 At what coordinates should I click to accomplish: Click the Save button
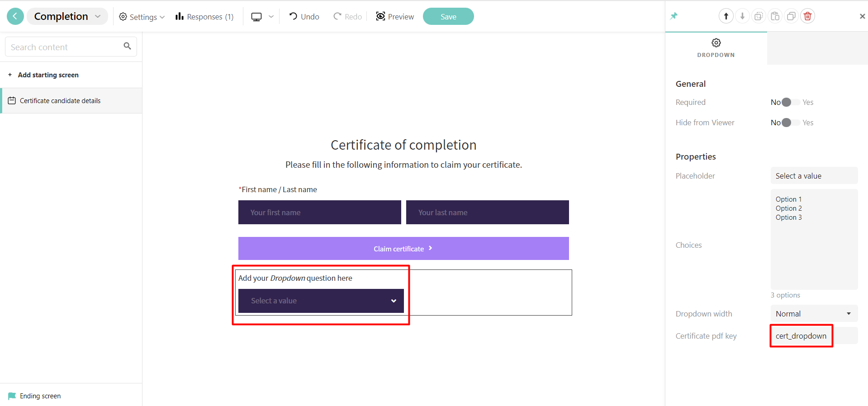pos(448,16)
